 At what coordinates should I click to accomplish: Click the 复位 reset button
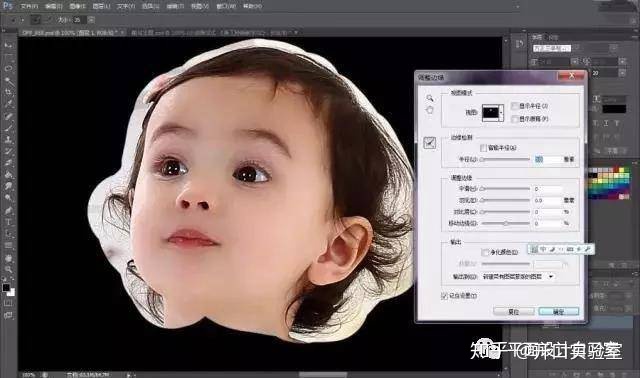click(x=513, y=311)
